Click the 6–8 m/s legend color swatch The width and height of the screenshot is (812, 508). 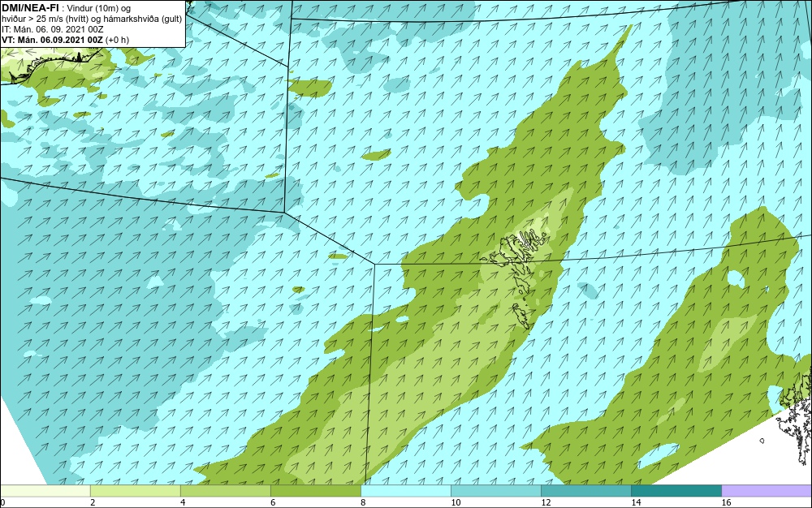click(x=316, y=490)
